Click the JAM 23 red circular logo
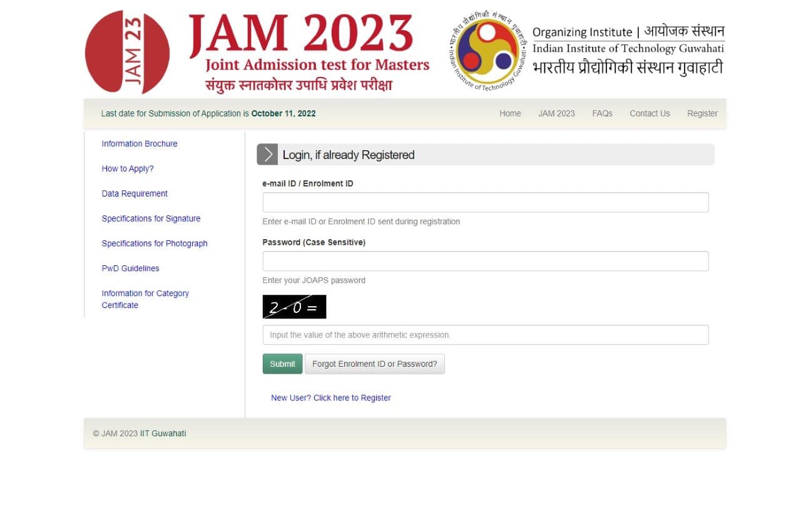This screenshot has height=532, width=801. click(127, 52)
